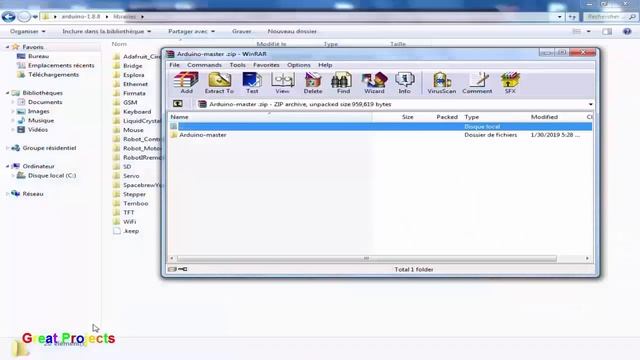Expand Explorer address history dropdown
640x360 pixels.
pyautogui.click(x=559, y=17)
